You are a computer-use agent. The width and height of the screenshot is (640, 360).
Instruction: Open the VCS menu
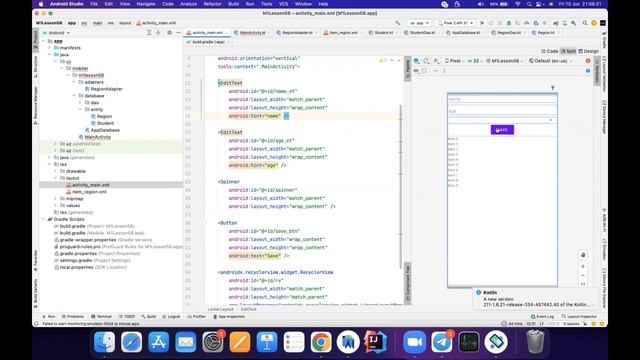(x=283, y=4)
